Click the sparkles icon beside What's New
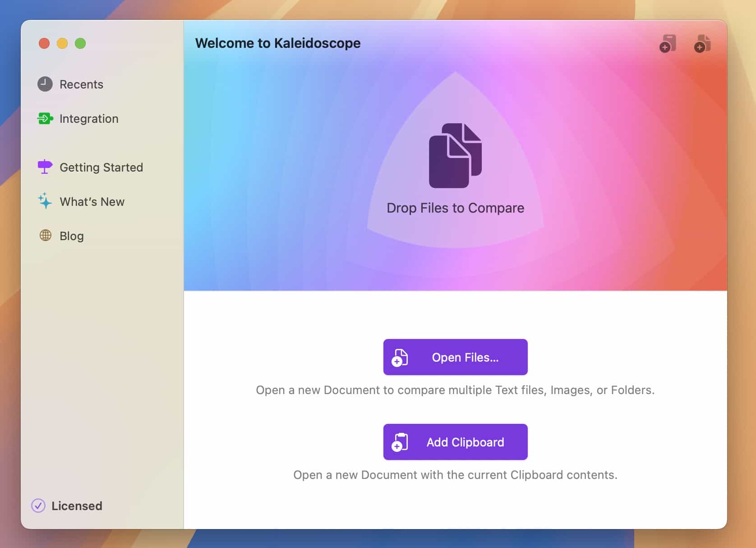 (x=45, y=201)
